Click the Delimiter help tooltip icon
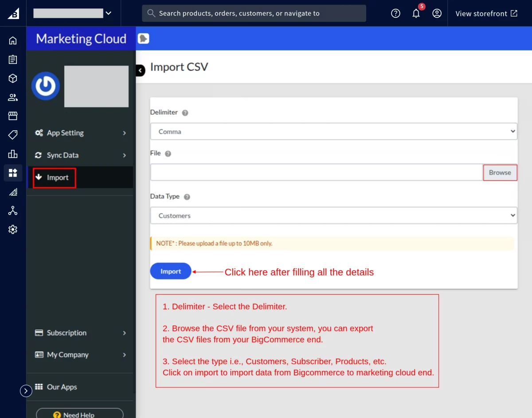The image size is (532, 418). coord(185,113)
